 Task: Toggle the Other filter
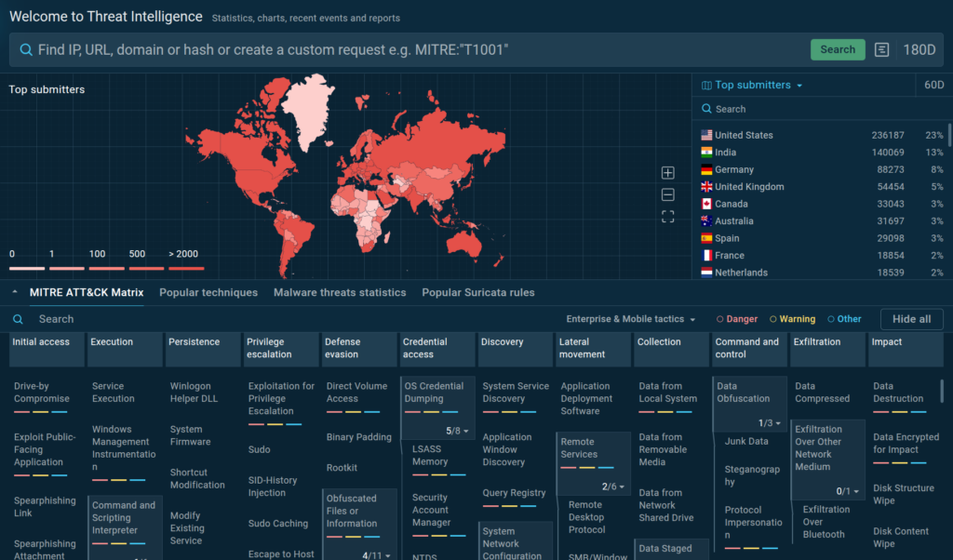pos(844,319)
